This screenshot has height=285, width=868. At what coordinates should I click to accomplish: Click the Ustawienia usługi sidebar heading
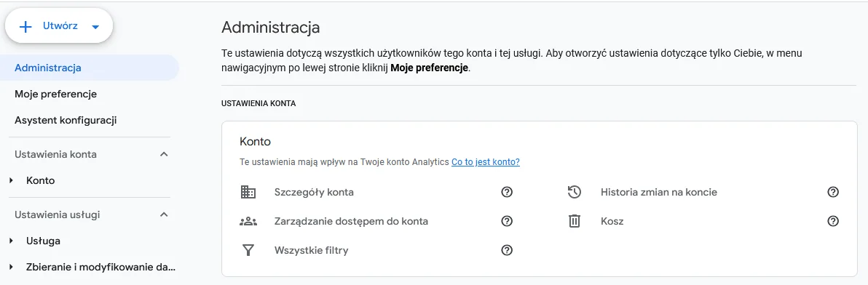[x=57, y=214]
